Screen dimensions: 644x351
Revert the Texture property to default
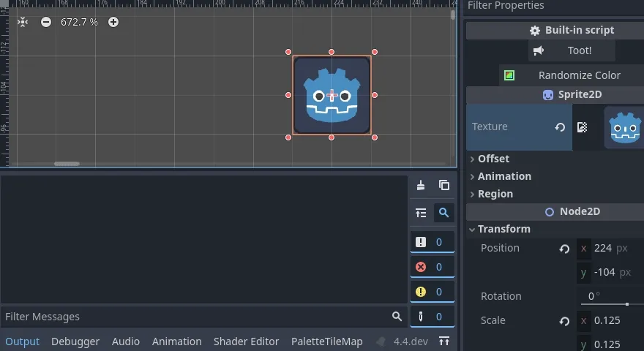pos(560,127)
